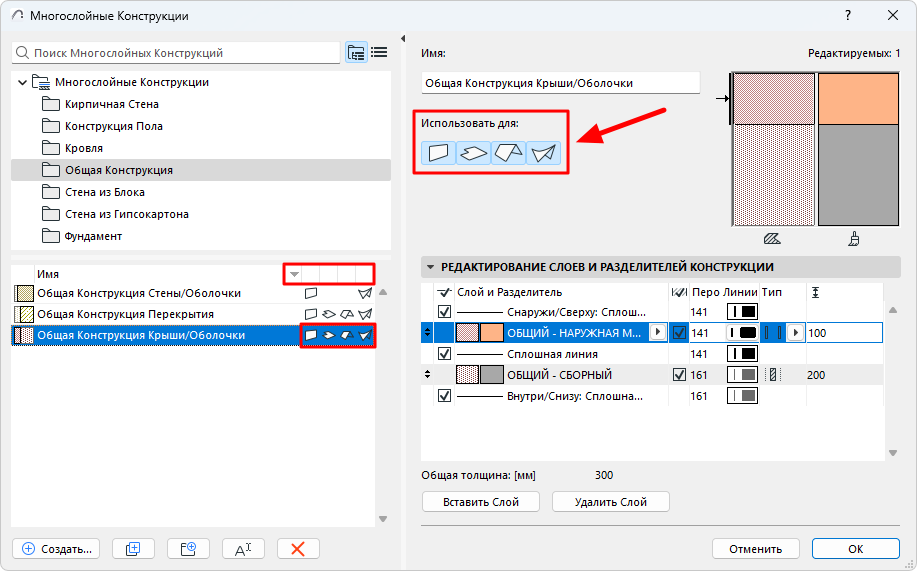Delete the selected composite with red X
Image resolution: width=917 pixels, height=571 pixels.
tap(298, 549)
